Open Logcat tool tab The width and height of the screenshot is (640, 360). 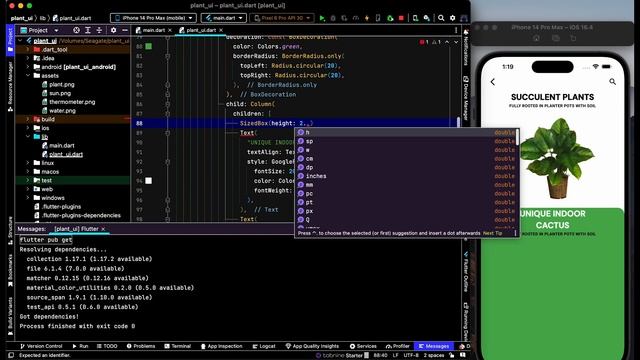[x=264, y=346]
